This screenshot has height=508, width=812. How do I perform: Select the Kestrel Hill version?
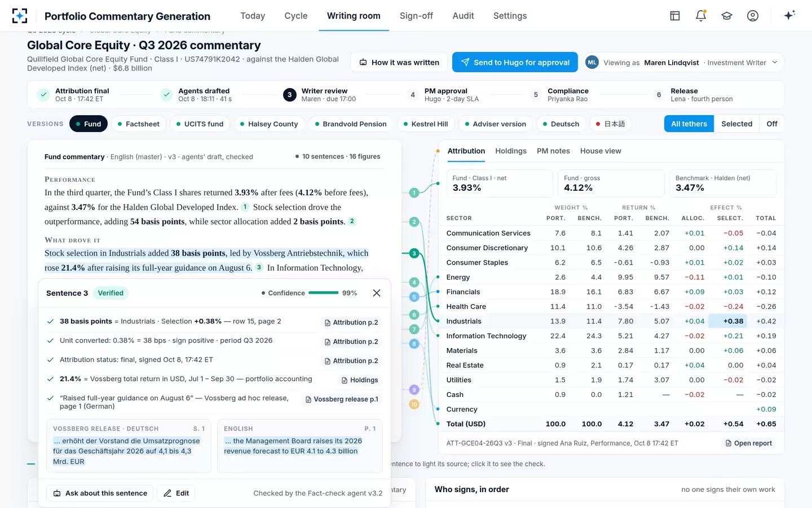426,124
